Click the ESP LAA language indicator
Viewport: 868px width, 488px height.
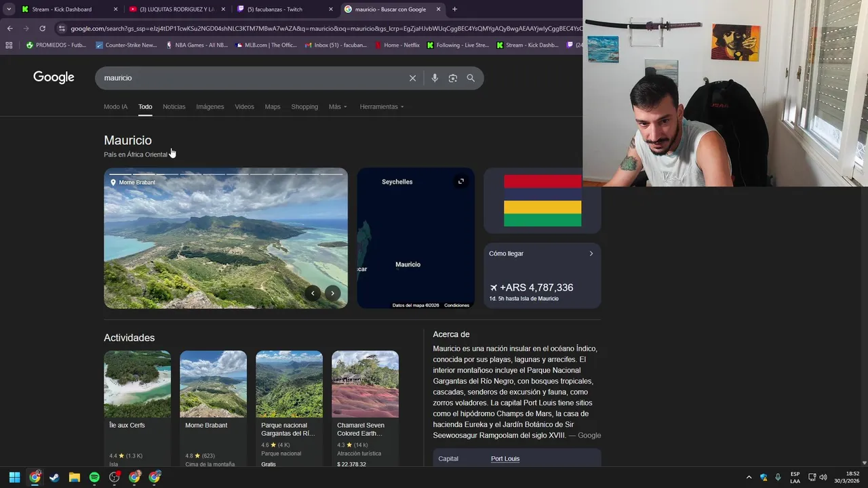point(795,477)
